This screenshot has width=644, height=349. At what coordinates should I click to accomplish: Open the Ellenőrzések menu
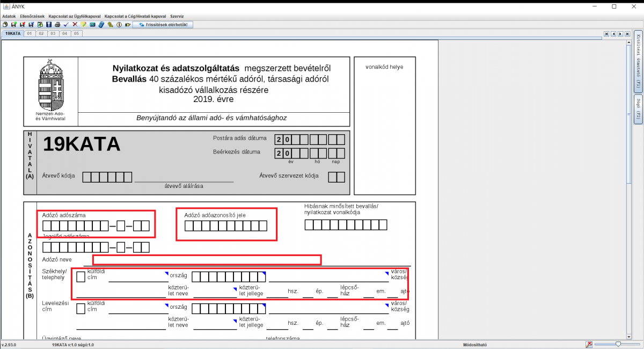point(32,17)
